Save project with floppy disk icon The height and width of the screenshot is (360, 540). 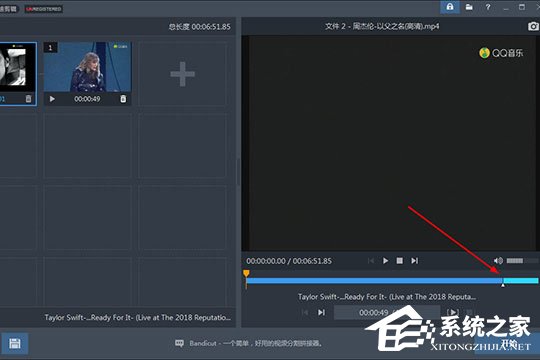click(14, 343)
